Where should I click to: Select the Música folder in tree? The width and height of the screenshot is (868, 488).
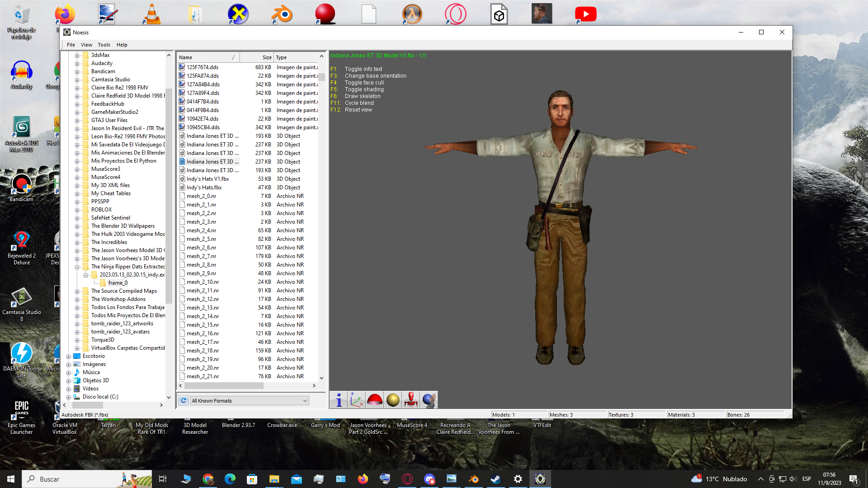point(91,372)
